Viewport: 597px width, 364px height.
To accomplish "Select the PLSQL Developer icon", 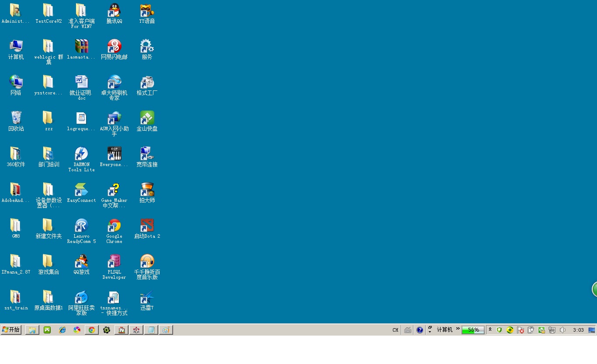I will coord(114,267).
